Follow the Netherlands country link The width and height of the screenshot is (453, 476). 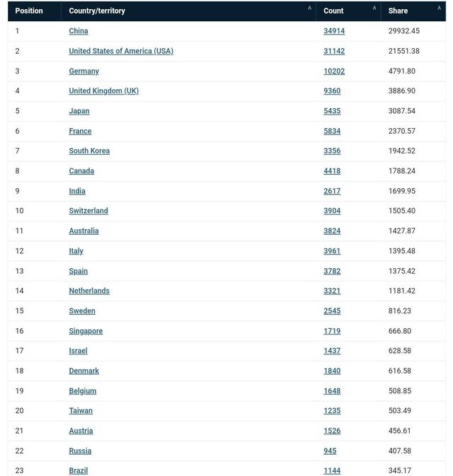(x=89, y=291)
